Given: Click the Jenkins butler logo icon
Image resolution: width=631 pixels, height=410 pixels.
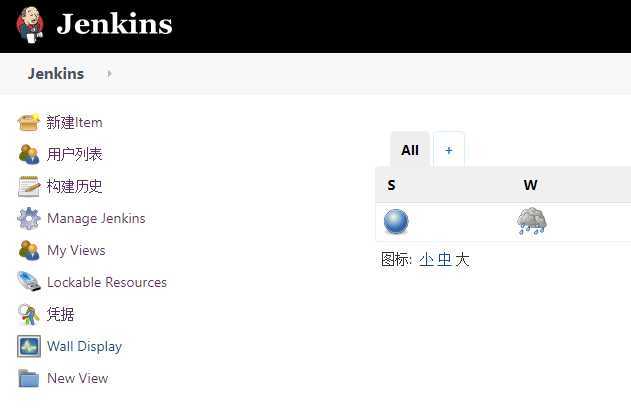Looking at the screenshot, I should (30, 25).
